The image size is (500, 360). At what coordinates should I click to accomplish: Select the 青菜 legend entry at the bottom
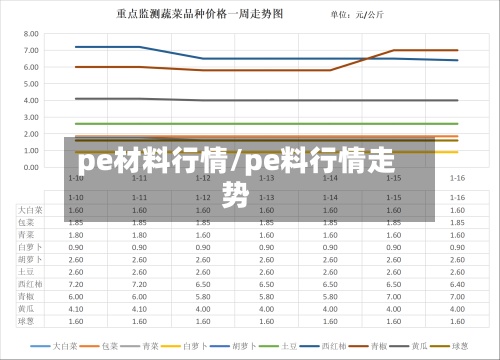(140, 346)
